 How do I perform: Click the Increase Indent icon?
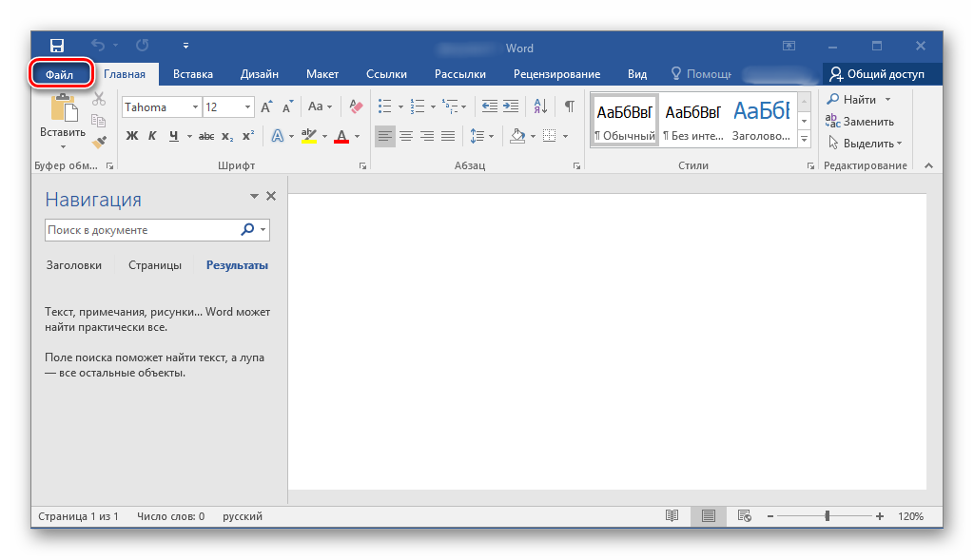click(511, 106)
